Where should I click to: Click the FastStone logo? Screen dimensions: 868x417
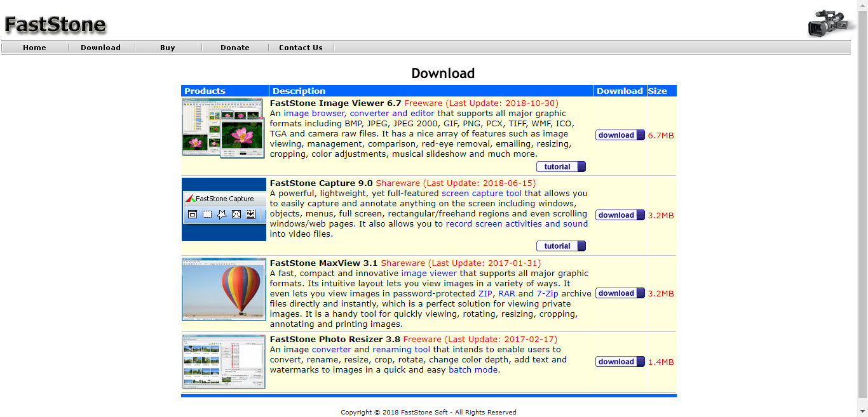55,25
